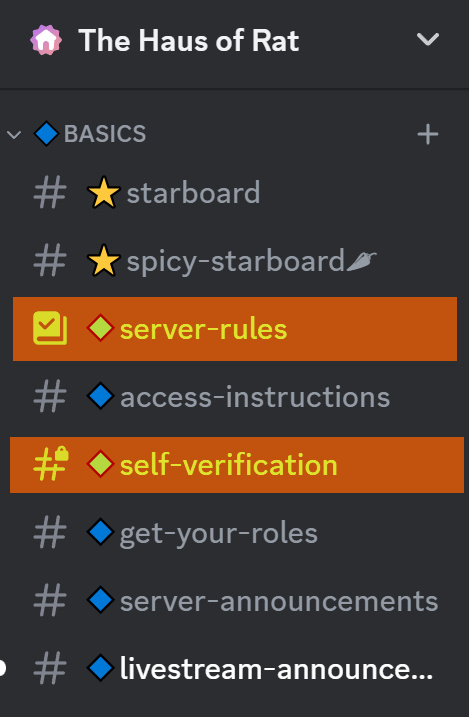Screen dimensions: 469x717
Task: Collapse the BASICS category chevron
Action: 14,134
